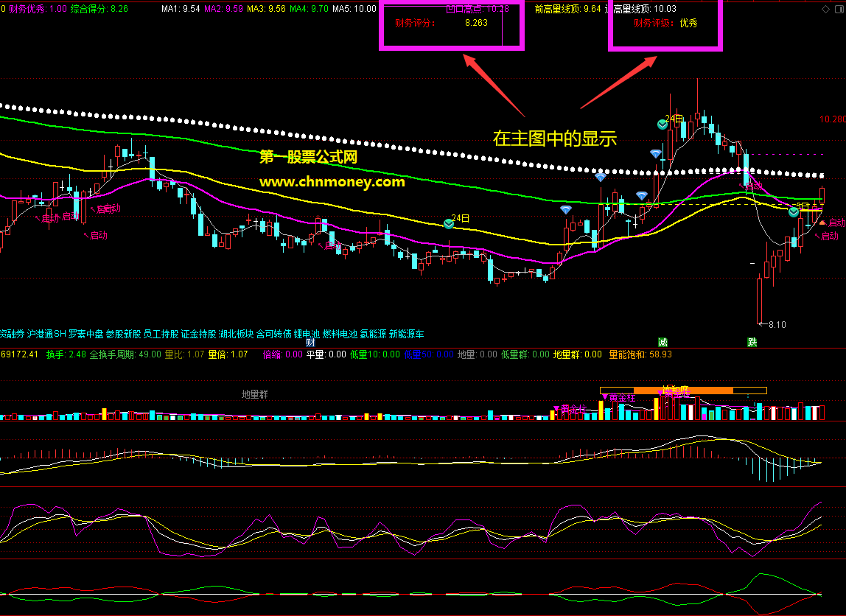Click the gray 地量群 label in volume panel
The image size is (846, 616).
coord(255,394)
